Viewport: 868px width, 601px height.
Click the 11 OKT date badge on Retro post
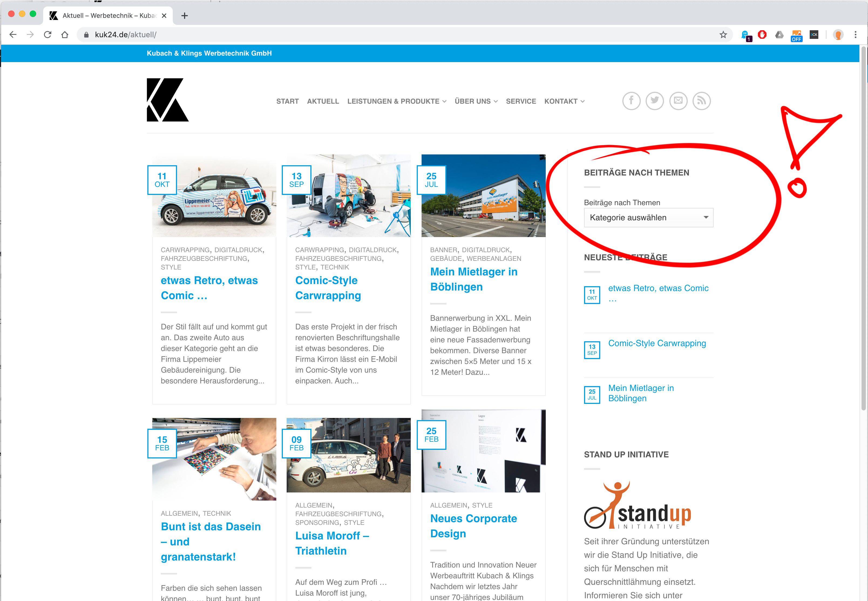162,180
